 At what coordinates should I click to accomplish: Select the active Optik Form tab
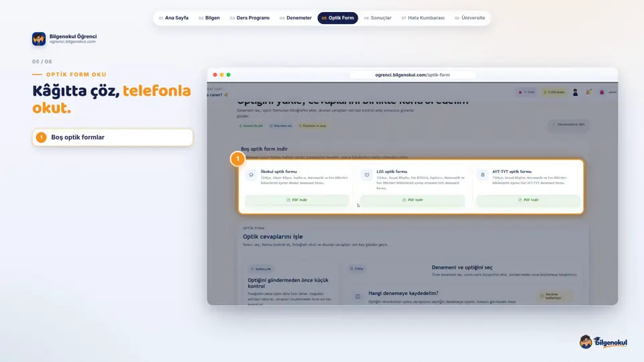(337, 18)
